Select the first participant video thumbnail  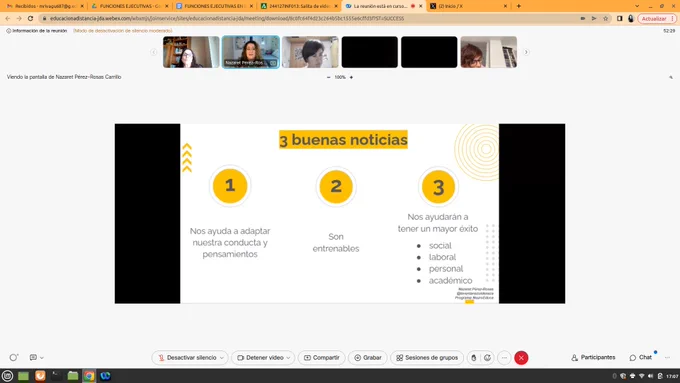(191, 52)
